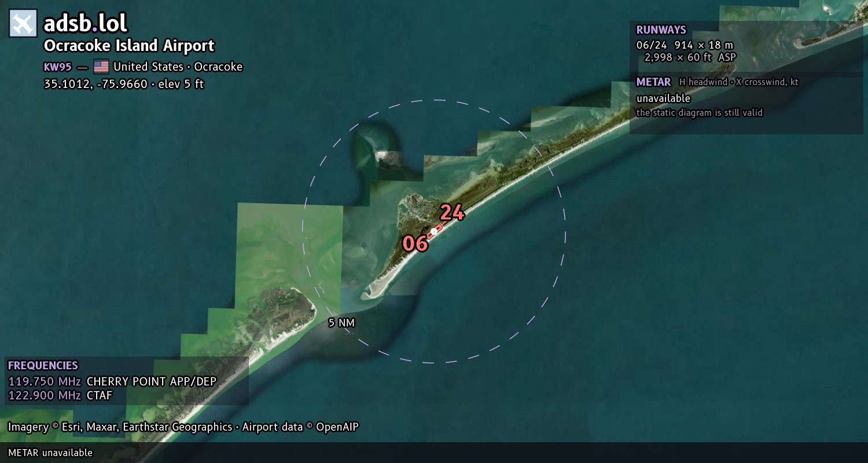
Task: Select the Ocracoke Island Airport heading
Action: pos(129,46)
